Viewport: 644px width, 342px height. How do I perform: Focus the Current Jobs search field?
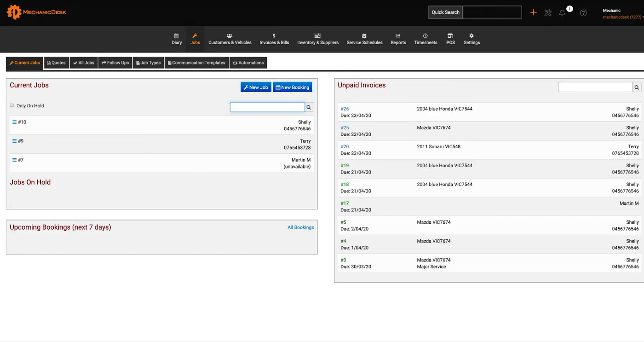pyautogui.click(x=267, y=107)
